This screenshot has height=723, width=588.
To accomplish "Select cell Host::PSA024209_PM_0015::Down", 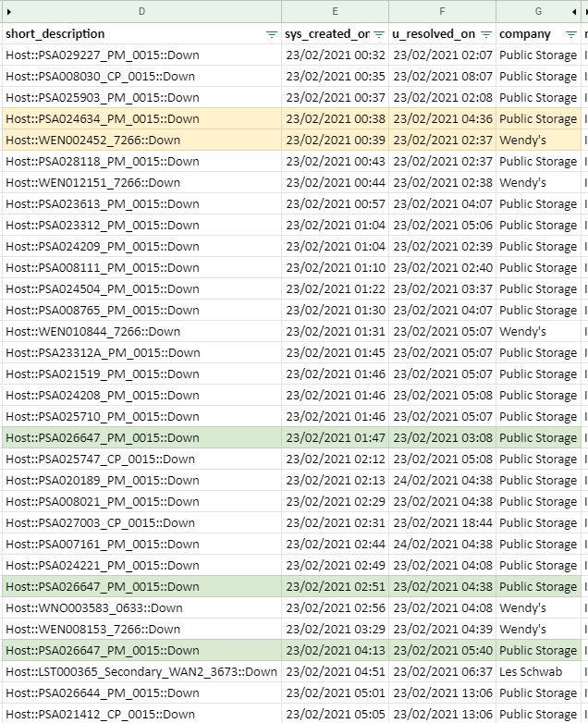I will click(142, 246).
